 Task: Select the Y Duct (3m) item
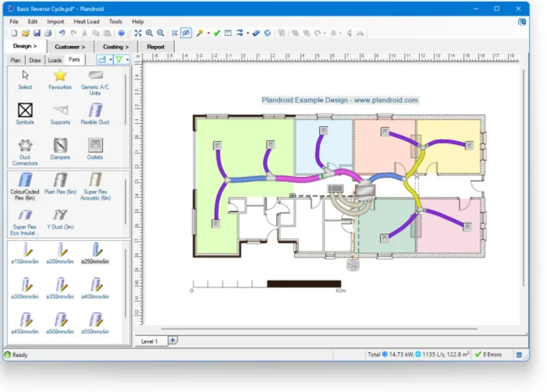click(61, 220)
